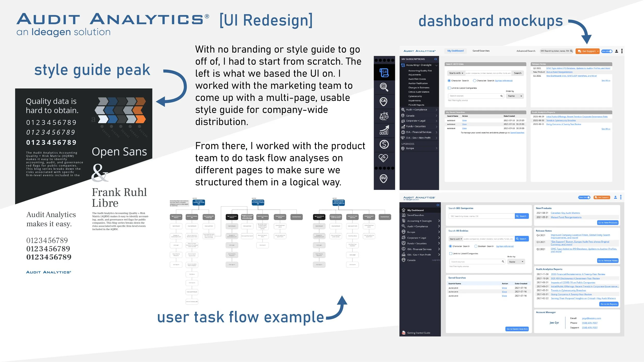Screen dimensions: 644x362
Task: Click the dollar magnifier icon in the icon strip
Action: point(384,87)
